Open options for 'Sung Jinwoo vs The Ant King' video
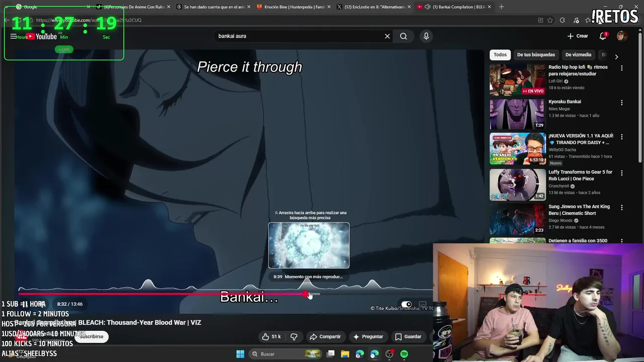Screen dimensions: 644x362 tap(622, 207)
